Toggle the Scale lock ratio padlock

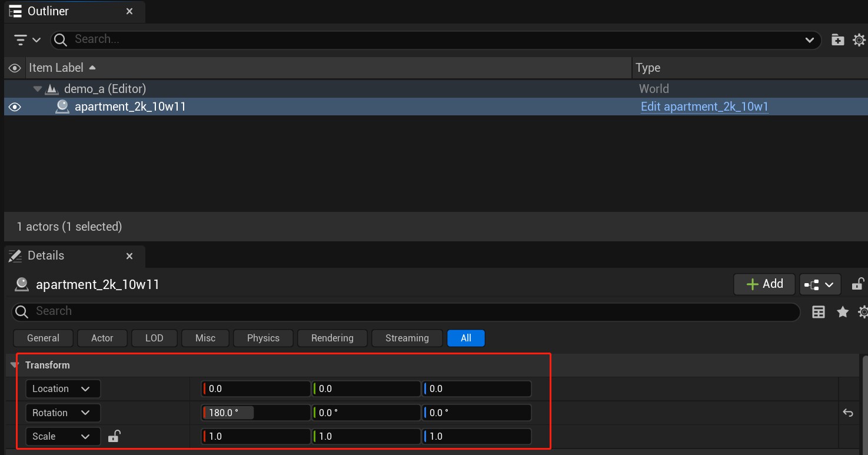pyautogui.click(x=114, y=436)
